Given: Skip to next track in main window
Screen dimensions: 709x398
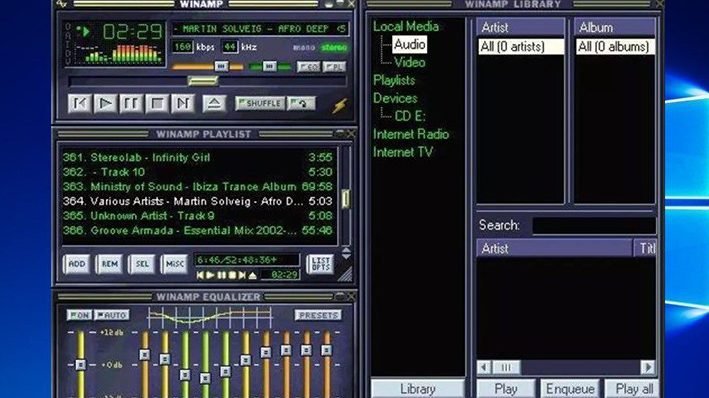Looking at the screenshot, I should 183,104.
